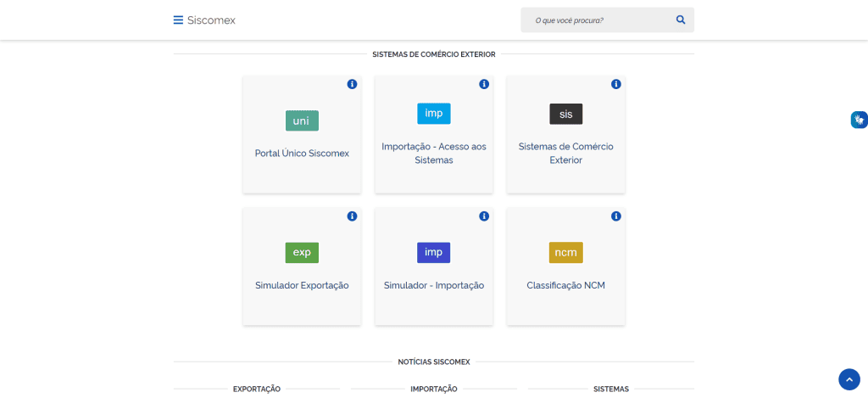Viewport: 868px width, 398px height.
Task: Open Classificação NCM link
Action: [x=565, y=285]
